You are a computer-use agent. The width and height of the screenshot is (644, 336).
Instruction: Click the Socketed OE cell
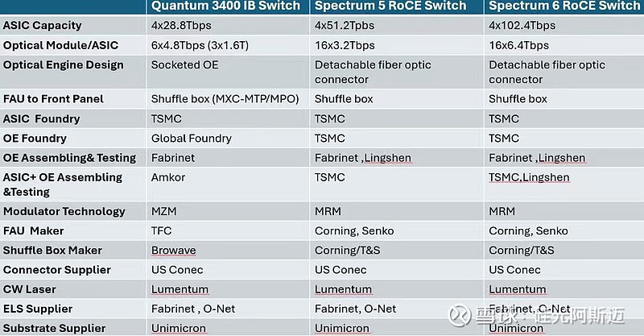185,65
